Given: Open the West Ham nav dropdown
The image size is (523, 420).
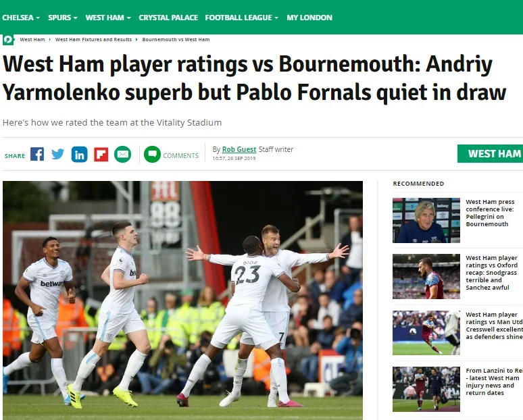Looking at the screenshot, I should click(108, 18).
